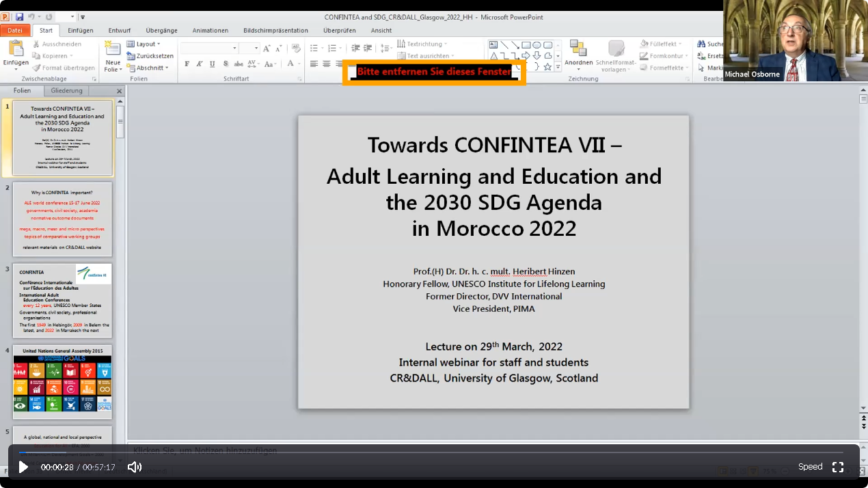This screenshot has width=868, height=488.
Task: Open the Einfügen ribbon tab
Action: point(81,30)
